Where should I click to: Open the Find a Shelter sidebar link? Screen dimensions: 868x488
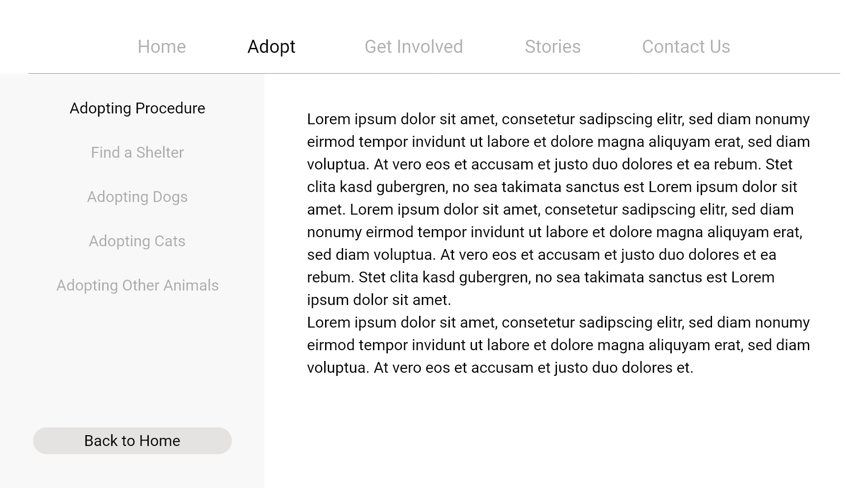click(x=137, y=153)
